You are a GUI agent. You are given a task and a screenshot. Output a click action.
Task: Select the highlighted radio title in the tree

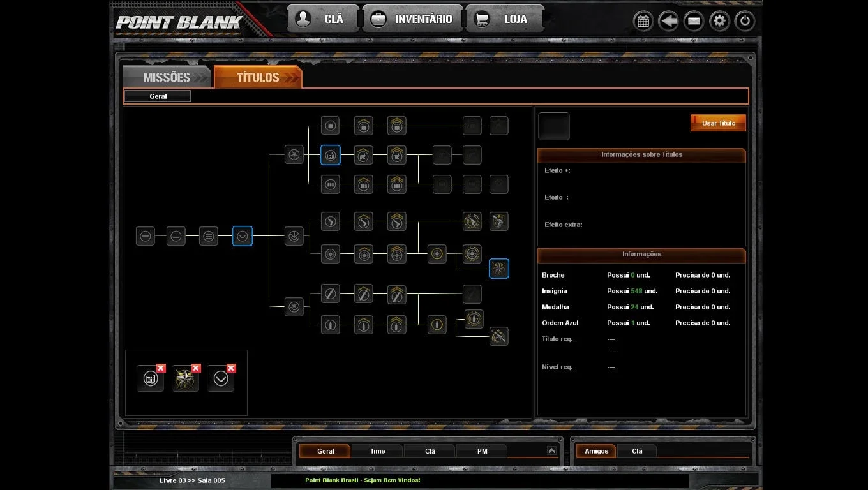(x=330, y=155)
